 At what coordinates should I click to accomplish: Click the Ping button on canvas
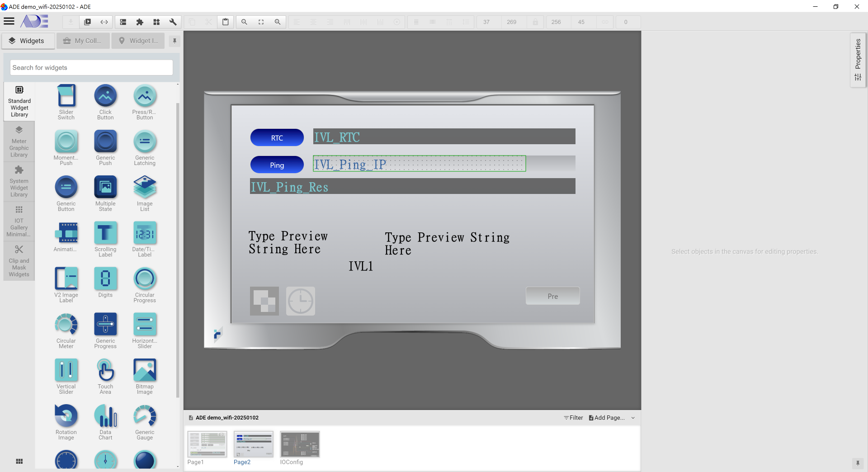[x=277, y=165]
